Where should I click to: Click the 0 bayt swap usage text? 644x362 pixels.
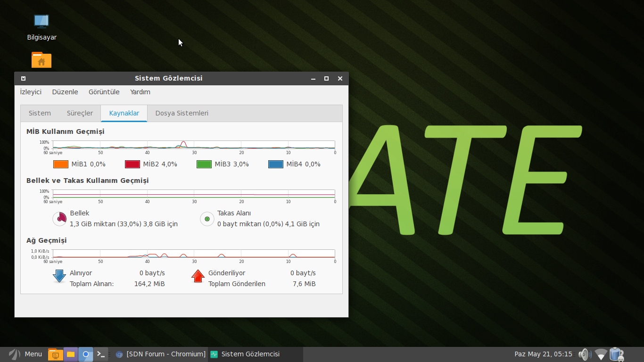(268, 224)
